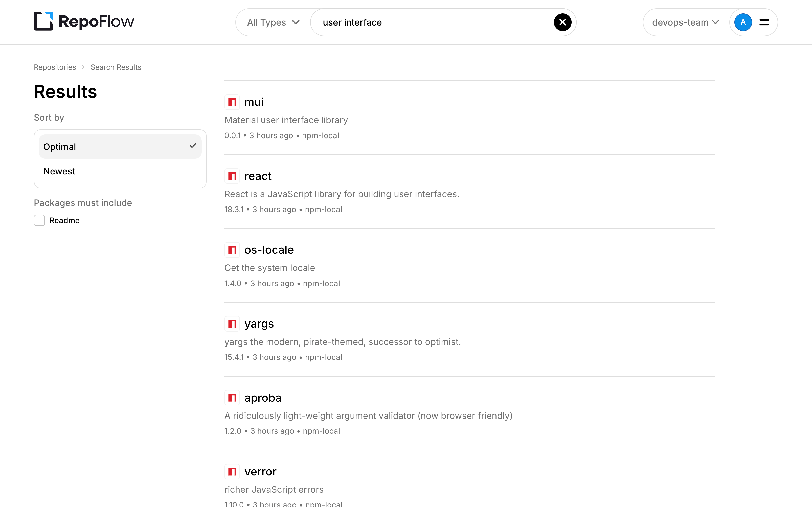
Task: Click the Readme label text
Action: point(64,220)
